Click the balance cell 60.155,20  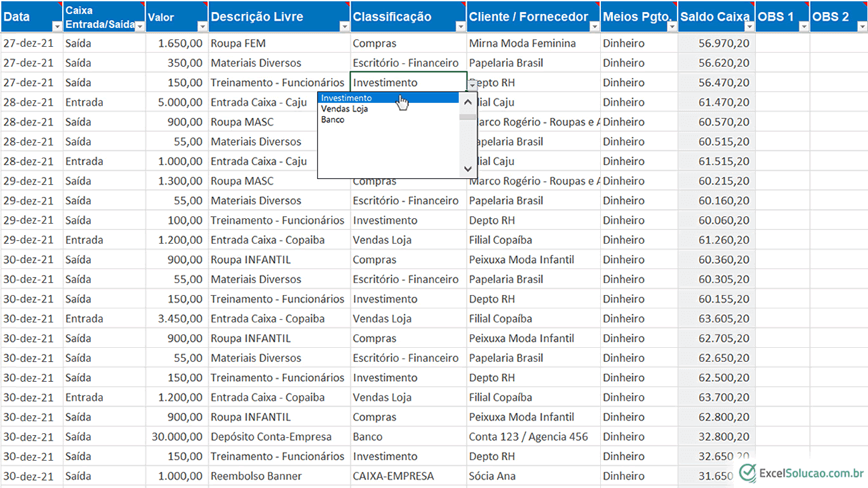click(x=716, y=299)
